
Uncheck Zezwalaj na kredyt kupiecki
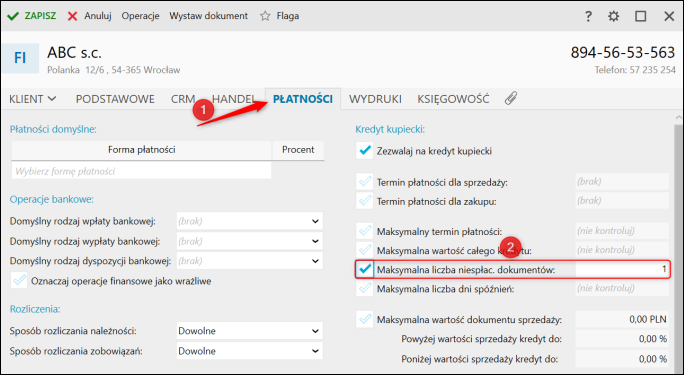click(364, 151)
